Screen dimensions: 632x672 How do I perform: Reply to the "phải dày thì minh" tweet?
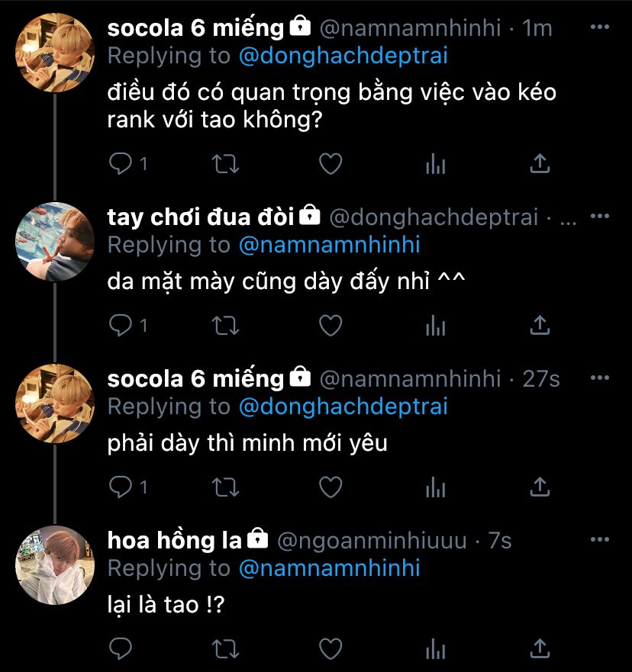pos(121,487)
